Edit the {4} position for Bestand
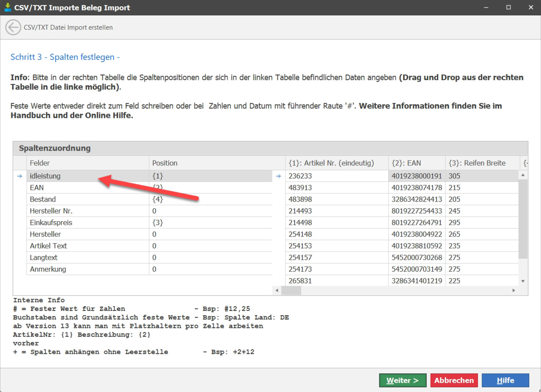The width and height of the screenshot is (541, 392). click(211, 199)
